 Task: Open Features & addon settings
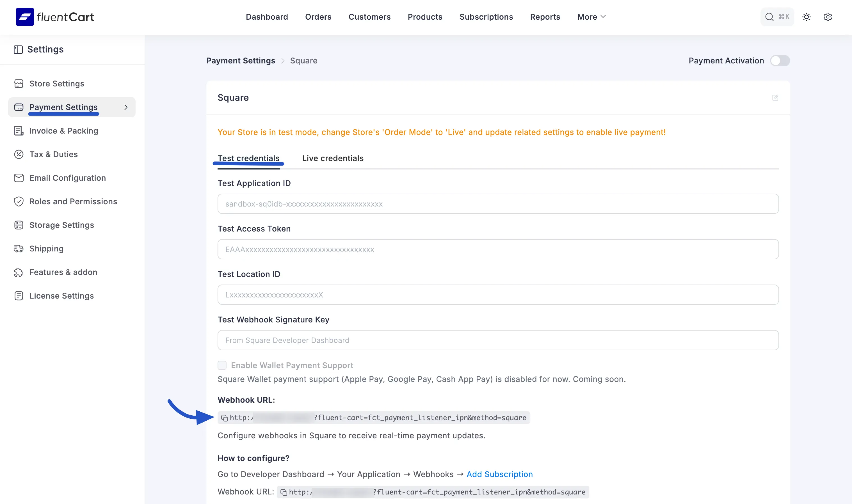(63, 272)
